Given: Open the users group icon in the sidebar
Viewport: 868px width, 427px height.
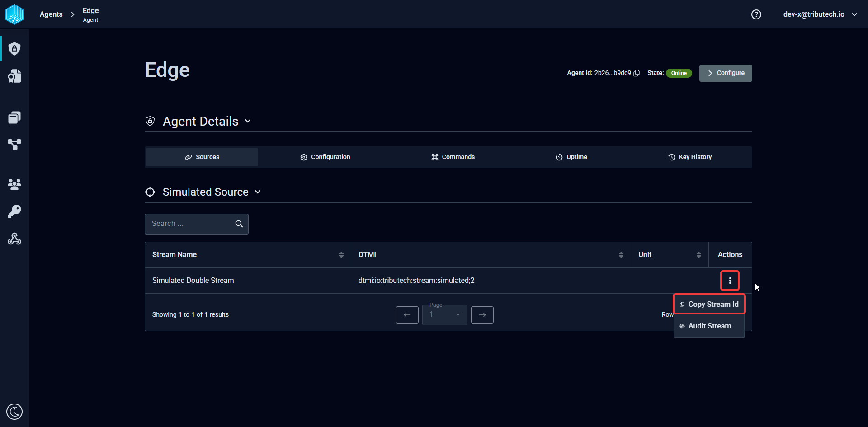Looking at the screenshot, I should [x=14, y=184].
